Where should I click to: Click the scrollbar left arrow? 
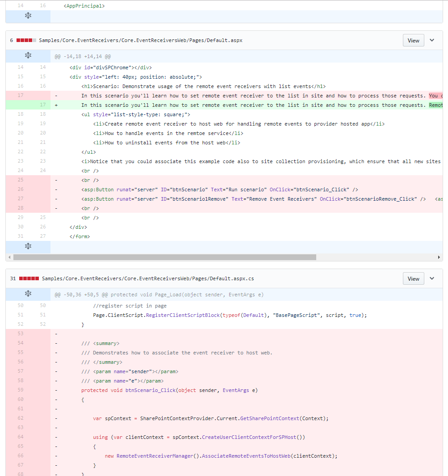click(9, 257)
